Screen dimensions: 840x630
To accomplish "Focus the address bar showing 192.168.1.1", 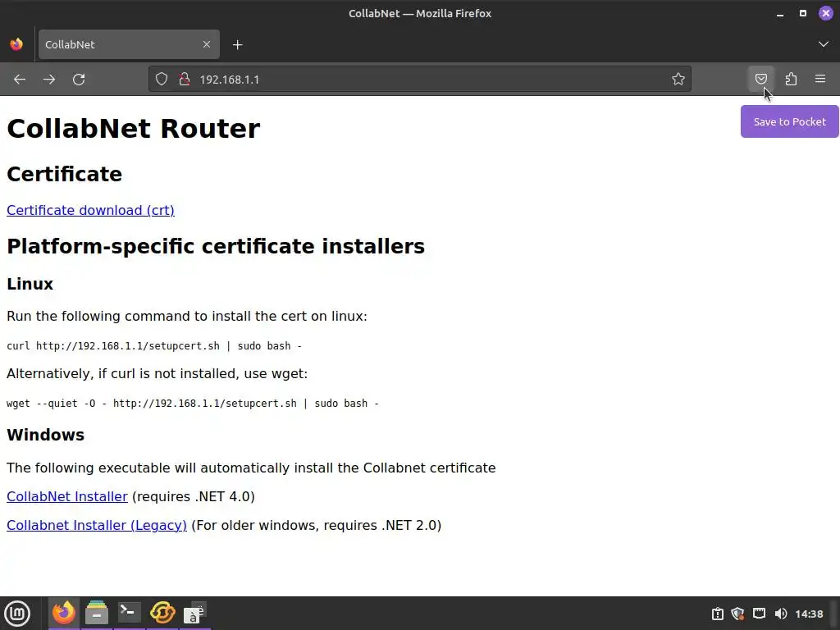I will pyautogui.click(x=420, y=80).
